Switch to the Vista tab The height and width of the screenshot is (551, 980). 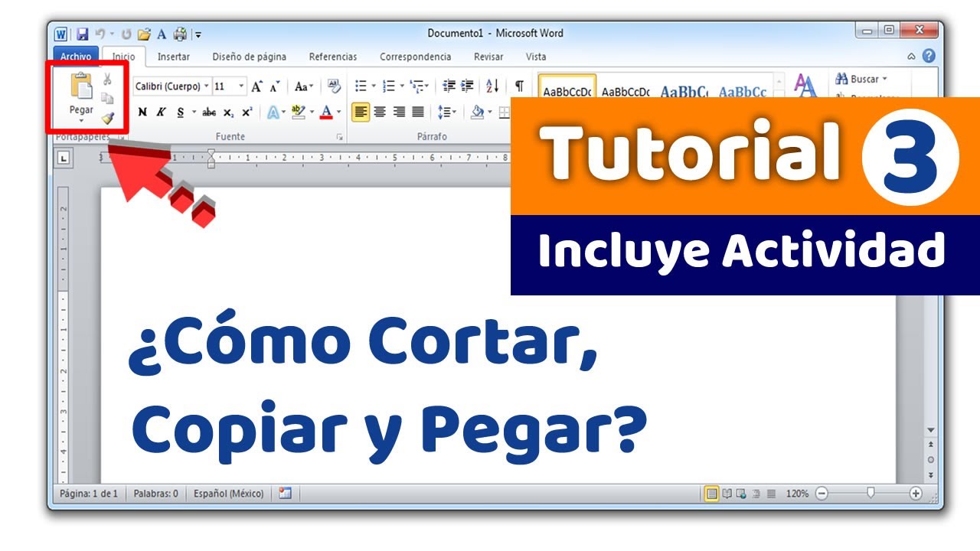click(536, 57)
